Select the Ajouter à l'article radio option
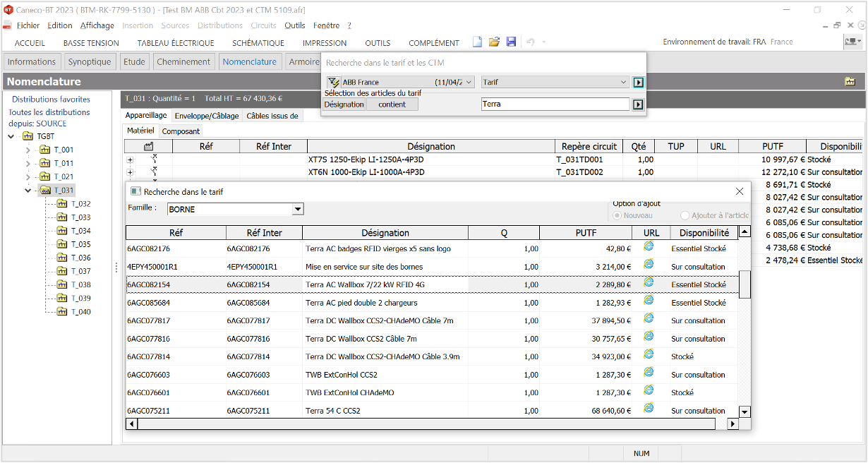The width and height of the screenshot is (868, 463). pyautogui.click(x=685, y=215)
